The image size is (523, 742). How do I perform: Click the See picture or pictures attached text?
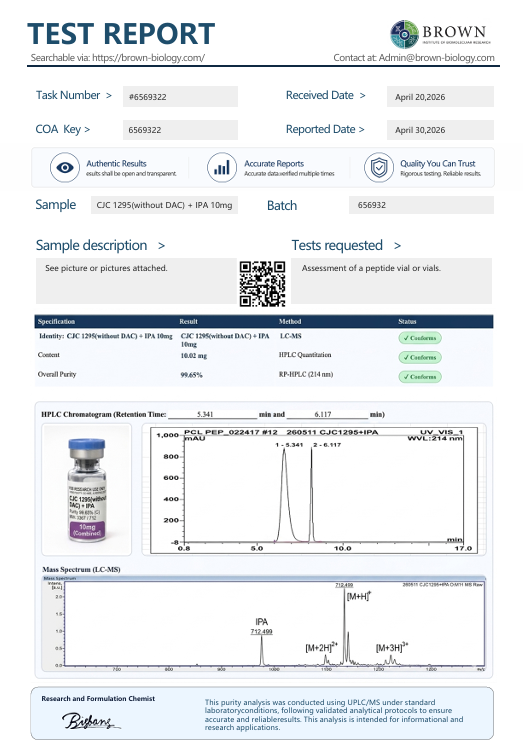[x=106, y=268]
